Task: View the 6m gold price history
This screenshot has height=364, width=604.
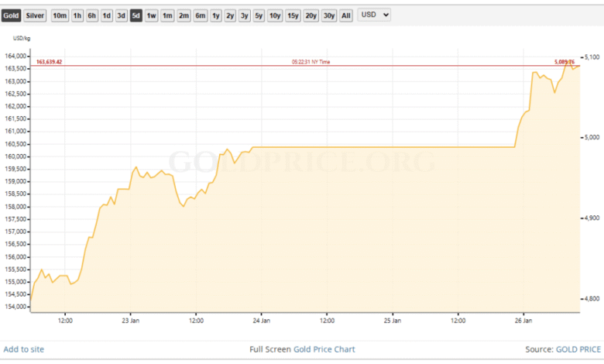Action: coord(200,15)
